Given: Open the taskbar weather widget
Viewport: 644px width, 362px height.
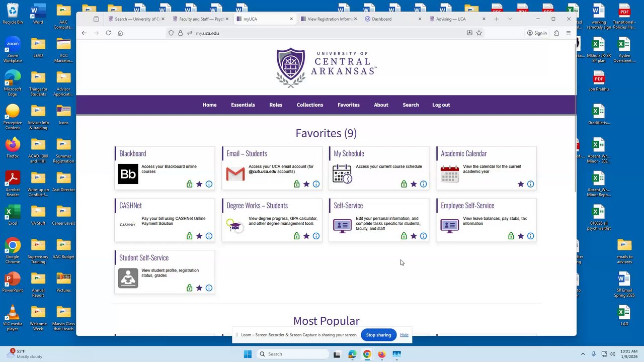Looking at the screenshot, I should (25, 354).
